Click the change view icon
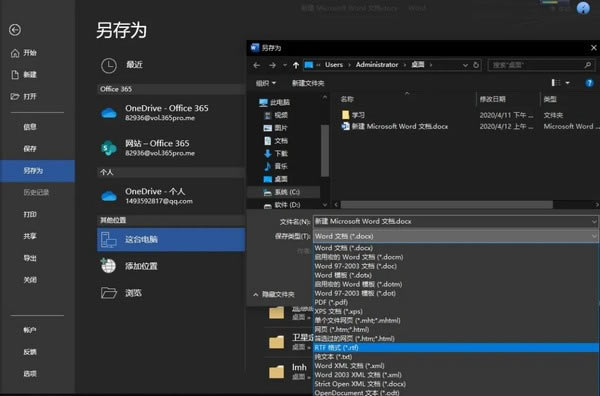600x396 pixels. pyautogui.click(x=556, y=83)
